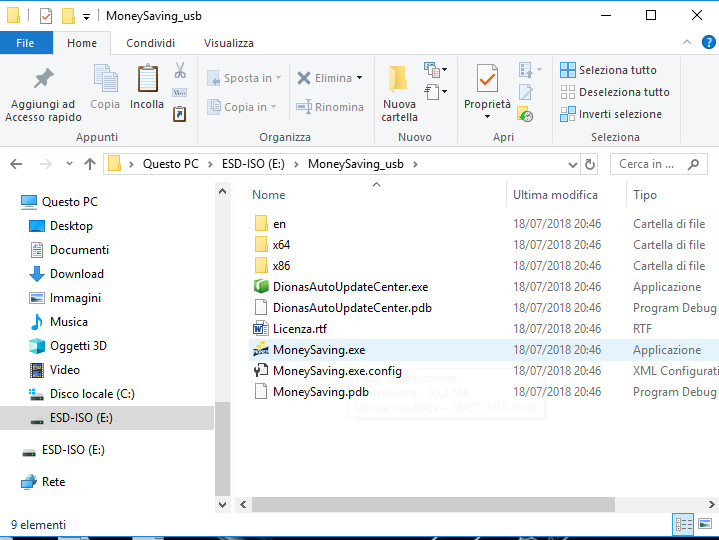
Task: Collapse the ribbon with the chevron
Action: click(x=686, y=42)
